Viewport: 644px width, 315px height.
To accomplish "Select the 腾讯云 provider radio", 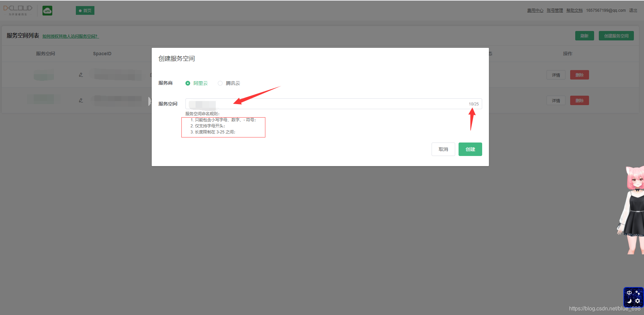I will pyautogui.click(x=220, y=83).
